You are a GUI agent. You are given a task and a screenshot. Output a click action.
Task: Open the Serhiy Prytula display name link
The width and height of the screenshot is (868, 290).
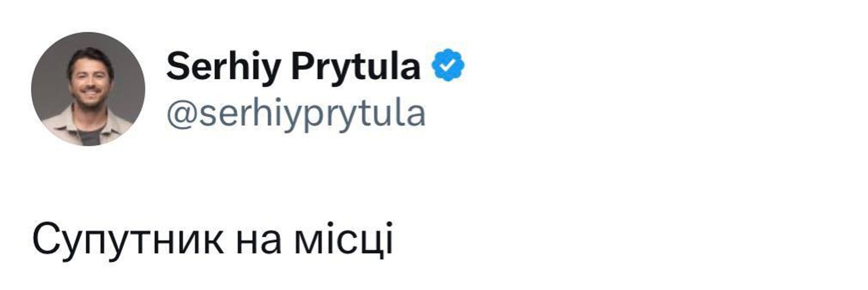pos(293,67)
